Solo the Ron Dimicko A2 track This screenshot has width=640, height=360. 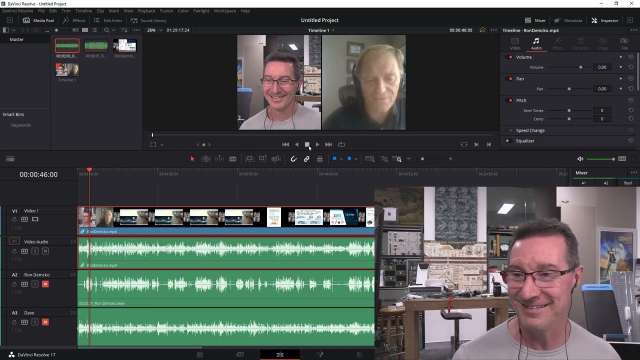pos(35,284)
